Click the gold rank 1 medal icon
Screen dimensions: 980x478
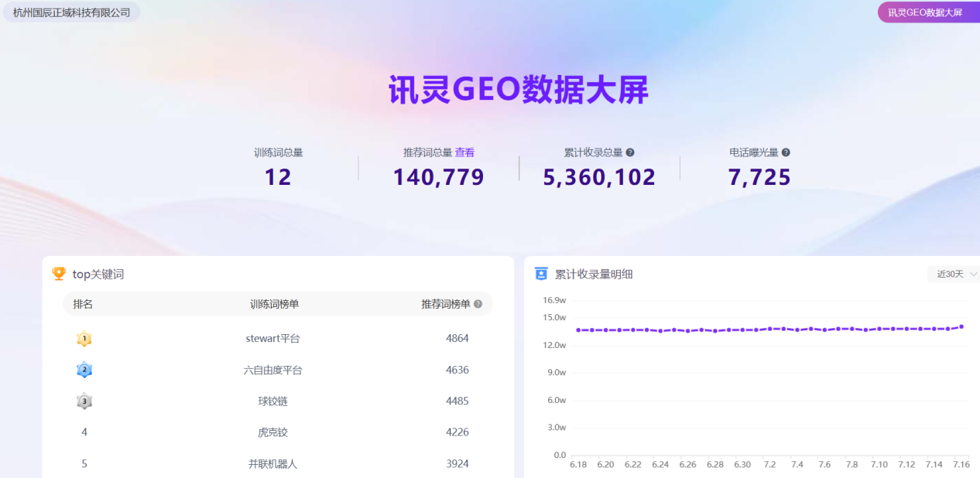[x=84, y=339]
